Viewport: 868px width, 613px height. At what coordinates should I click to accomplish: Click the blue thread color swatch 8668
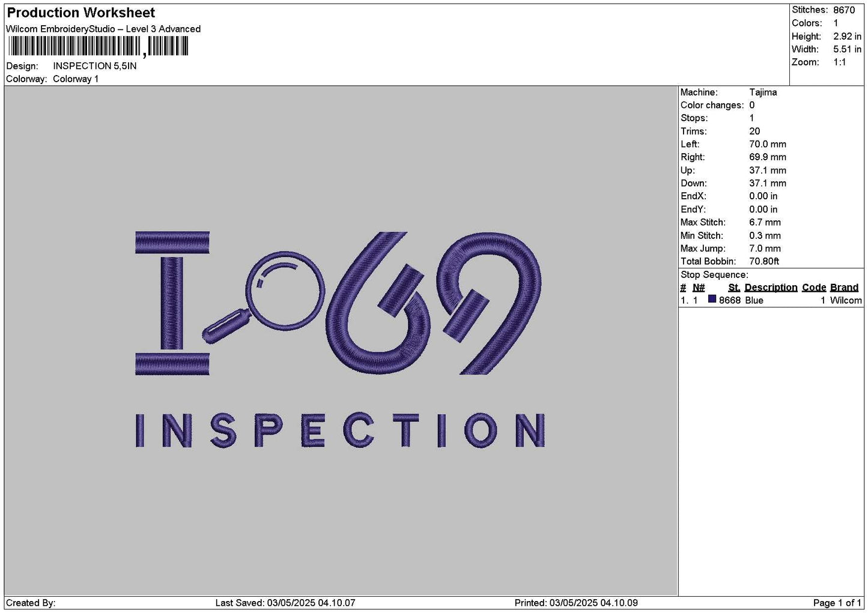pos(712,300)
